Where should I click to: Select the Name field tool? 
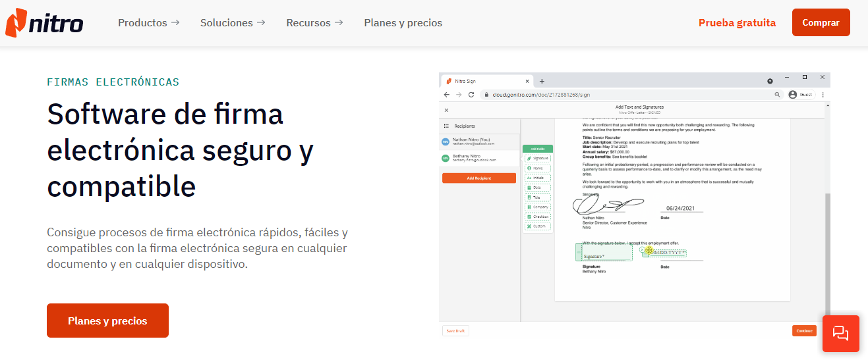538,168
